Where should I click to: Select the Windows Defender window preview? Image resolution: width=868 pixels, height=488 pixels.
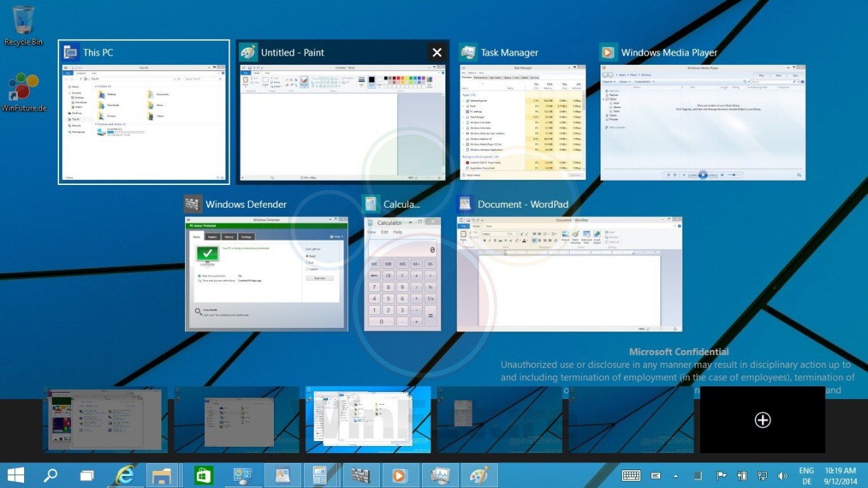point(266,274)
